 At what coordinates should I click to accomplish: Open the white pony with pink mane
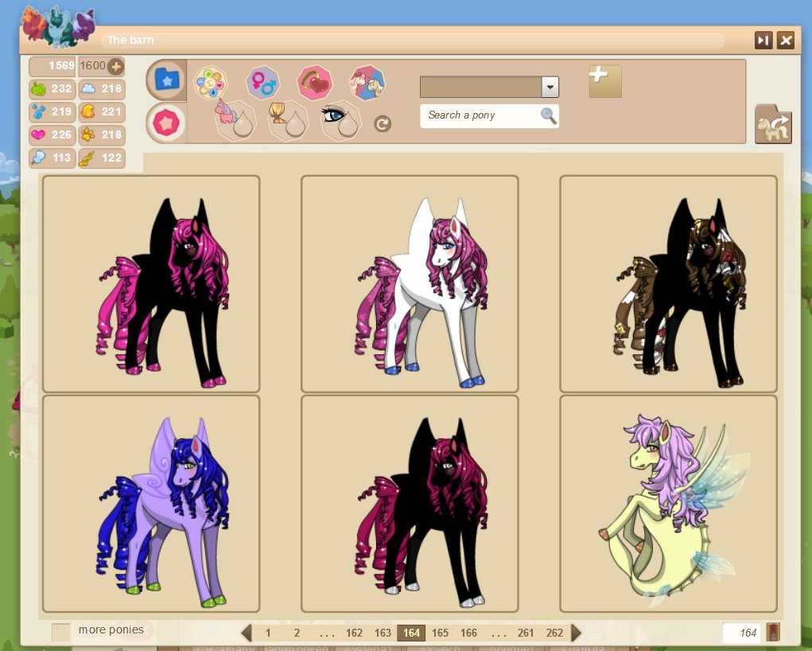tap(410, 284)
